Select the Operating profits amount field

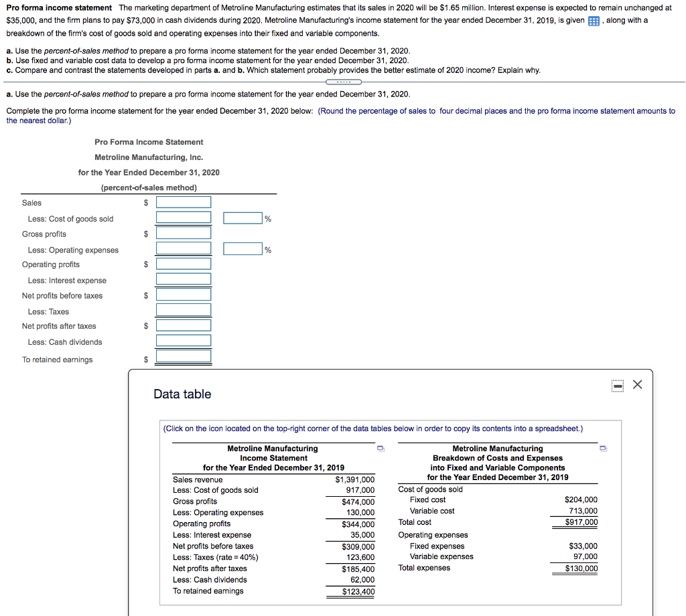coord(184,264)
